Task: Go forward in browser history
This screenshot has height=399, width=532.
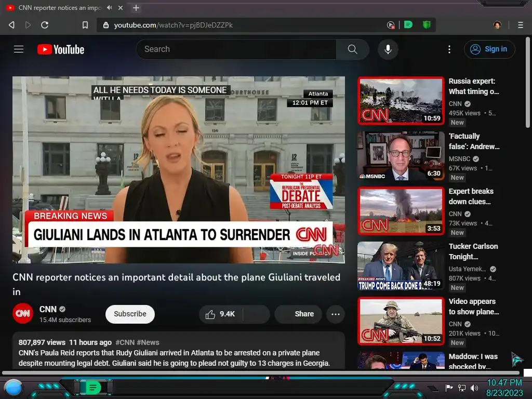Action: (28, 25)
